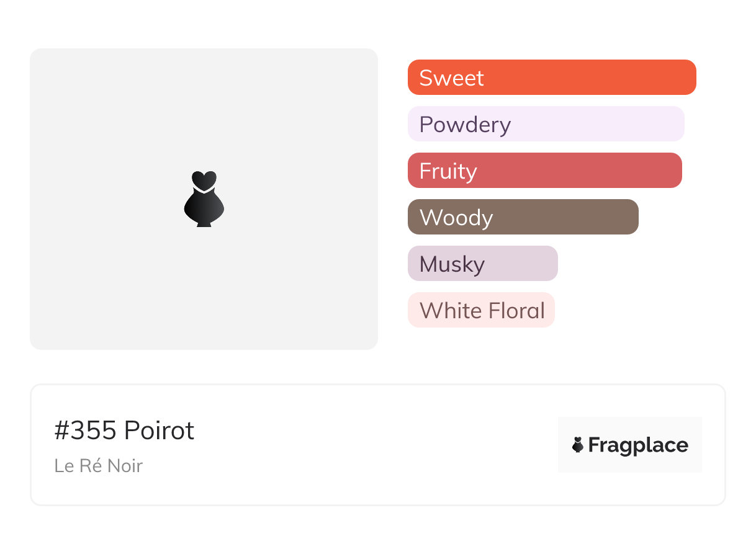756x536 pixels.
Task: Click the small bottle icon beside Fragplace
Action: (x=578, y=445)
